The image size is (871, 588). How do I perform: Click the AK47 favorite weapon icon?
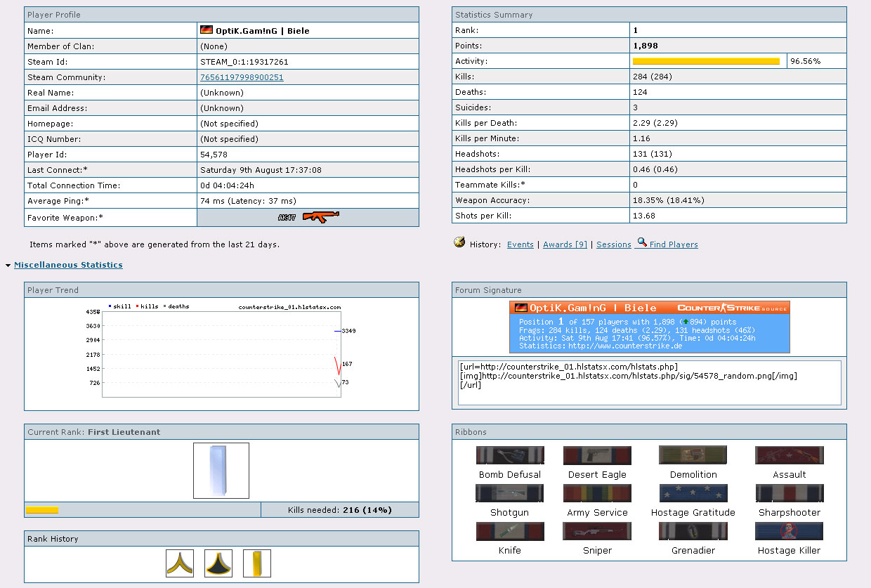click(x=309, y=217)
